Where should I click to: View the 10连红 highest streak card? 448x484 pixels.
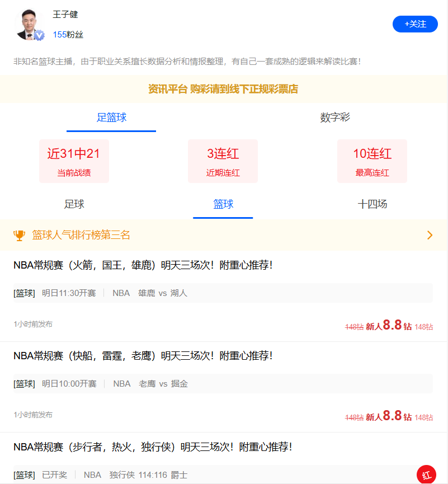372,161
